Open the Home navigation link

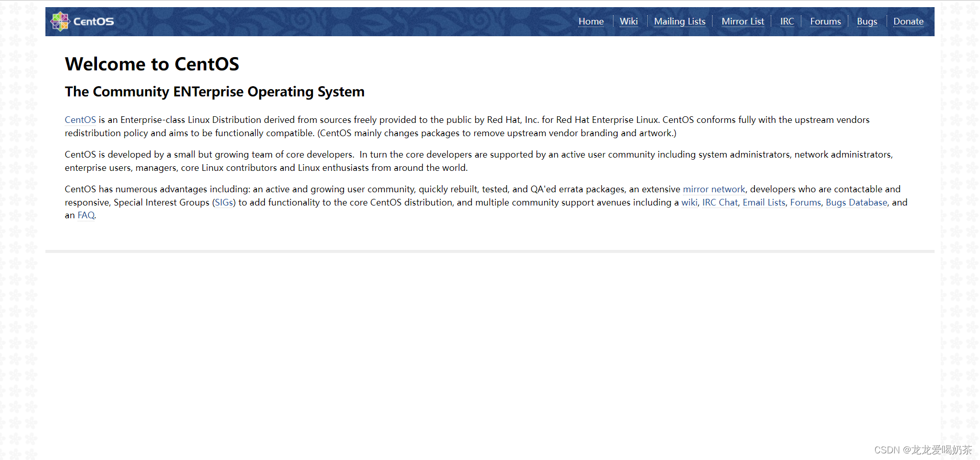click(x=591, y=21)
